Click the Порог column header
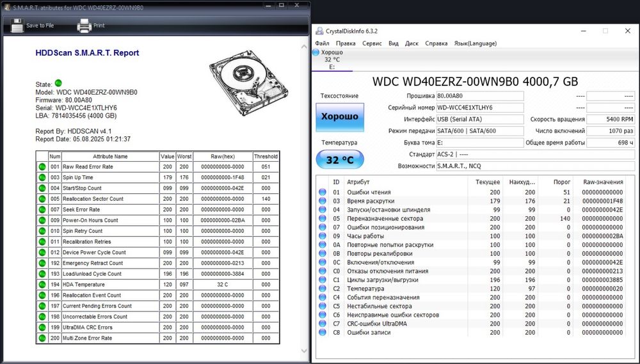Image resolution: width=640 pixels, height=364 pixels. (562, 182)
